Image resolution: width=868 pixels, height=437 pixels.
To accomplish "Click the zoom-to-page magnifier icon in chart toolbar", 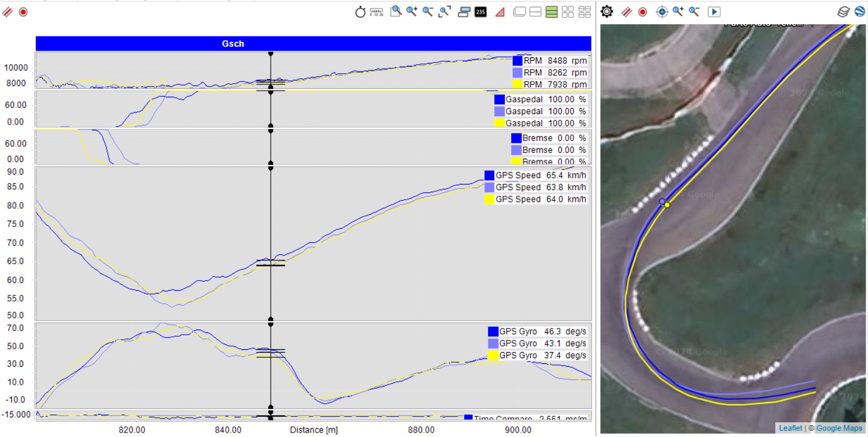I will click(x=396, y=12).
